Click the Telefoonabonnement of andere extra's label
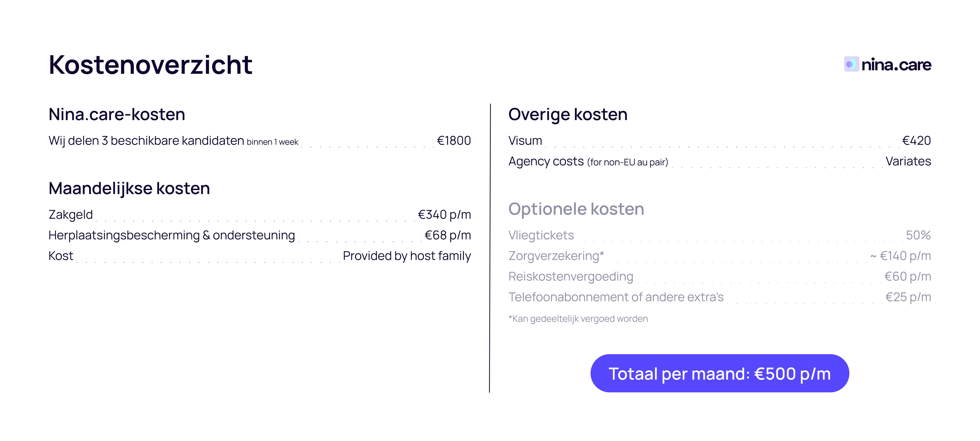Viewport: 980px width, 441px height. [x=615, y=297]
